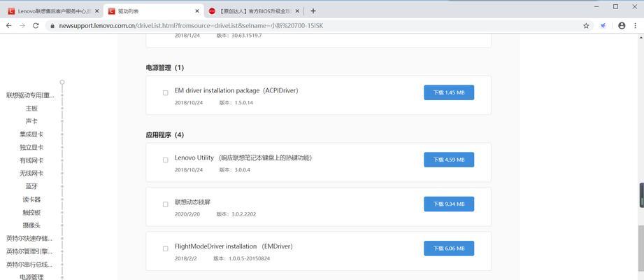The height and width of the screenshot is (280, 644).
Task: Download the 6.06 MB FlightModeDriver
Action: (x=449, y=248)
